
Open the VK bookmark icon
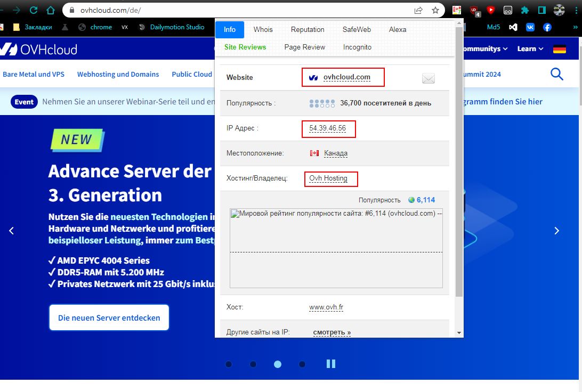[530, 27]
